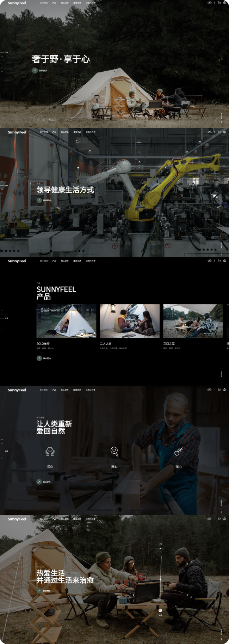This screenshot has width=229, height=644.
Task: Open the 二人之旅 product thumbnail
Action: click(x=129, y=321)
